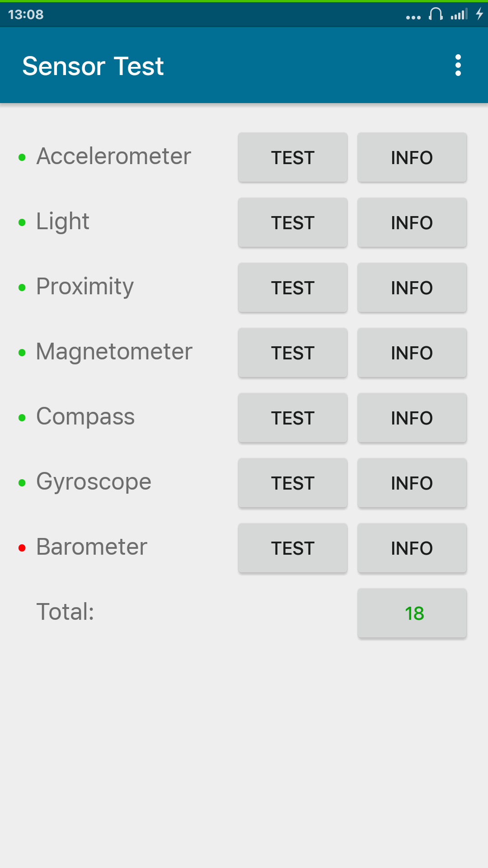This screenshot has width=488, height=868.
Task: View Compass sensor INFO
Action: point(412,418)
